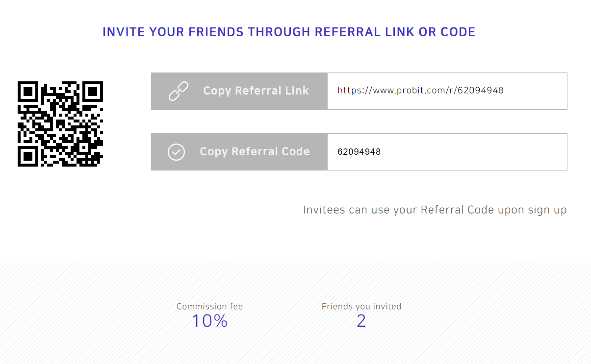Click the QR code's top-left finder square
The height and width of the screenshot is (364, 591).
coord(28,92)
